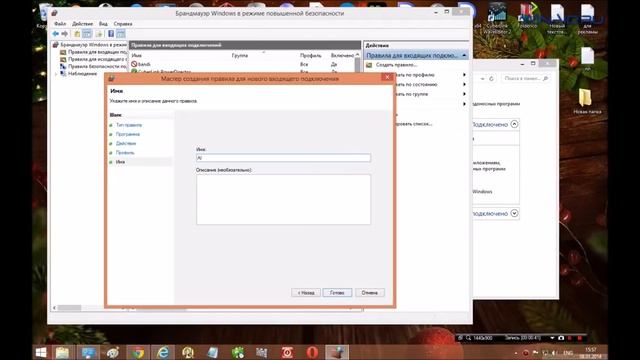This screenshot has width=640, height=360.
Task: Collapse the Правила для входящих подключений actions header
Action: click(464, 55)
